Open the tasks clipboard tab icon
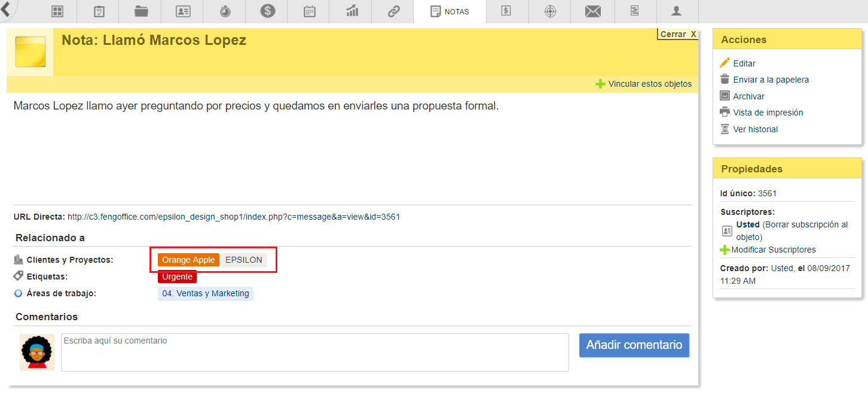868x395 pixels. point(99,11)
